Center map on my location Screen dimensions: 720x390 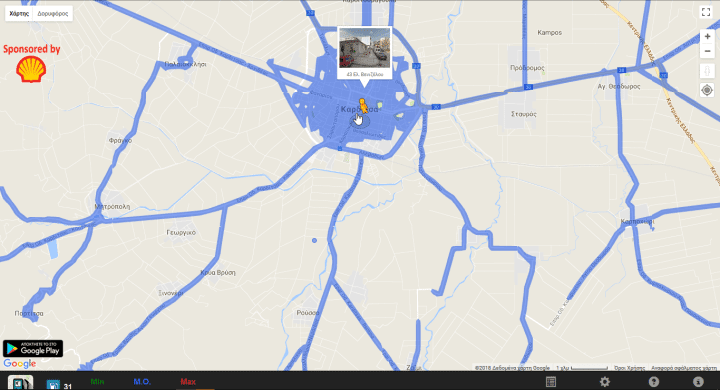click(x=707, y=90)
